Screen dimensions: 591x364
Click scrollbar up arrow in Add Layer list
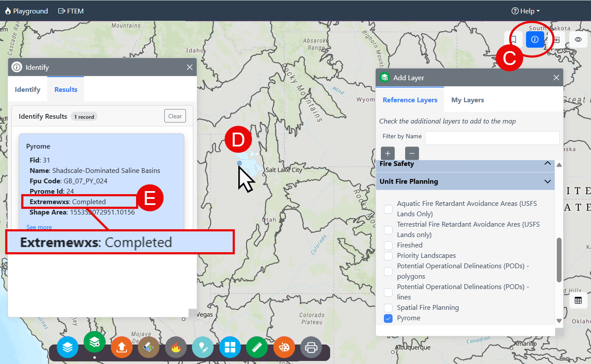click(559, 165)
